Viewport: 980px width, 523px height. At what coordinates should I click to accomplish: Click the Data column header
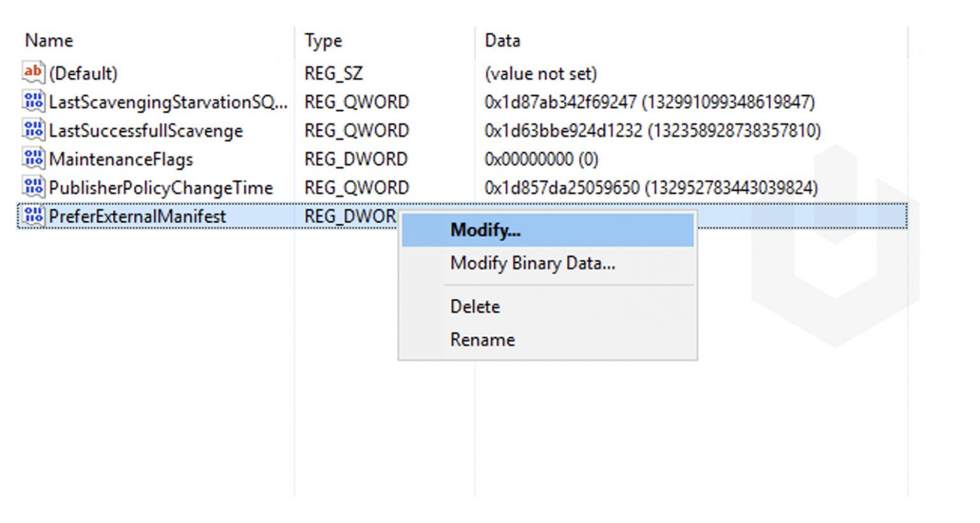click(502, 41)
